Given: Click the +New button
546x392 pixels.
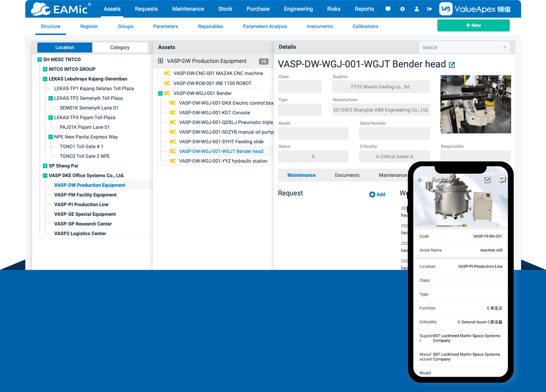Looking at the screenshot, I should coord(473,25).
